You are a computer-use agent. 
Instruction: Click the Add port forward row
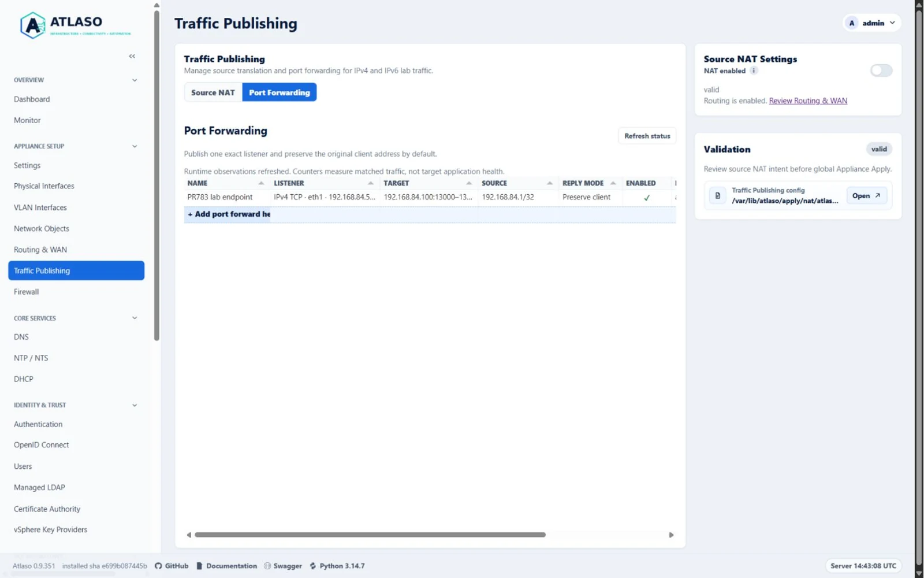[x=430, y=214]
